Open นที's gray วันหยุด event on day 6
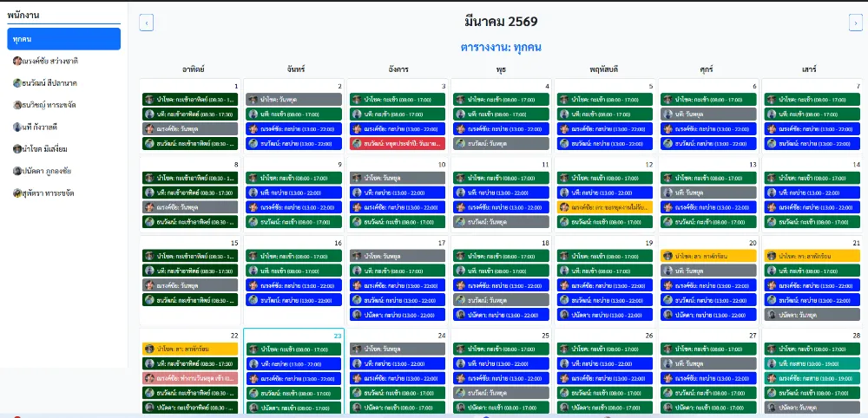The width and height of the screenshot is (868, 418). point(708,114)
